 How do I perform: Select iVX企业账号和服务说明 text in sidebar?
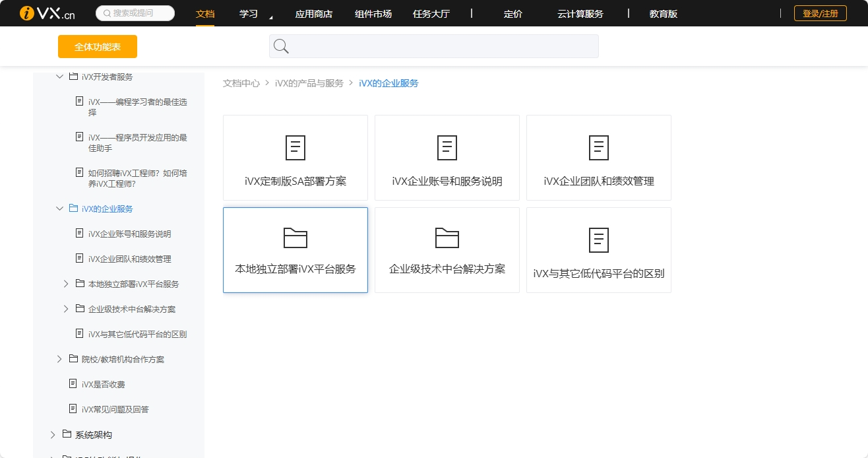130,234
